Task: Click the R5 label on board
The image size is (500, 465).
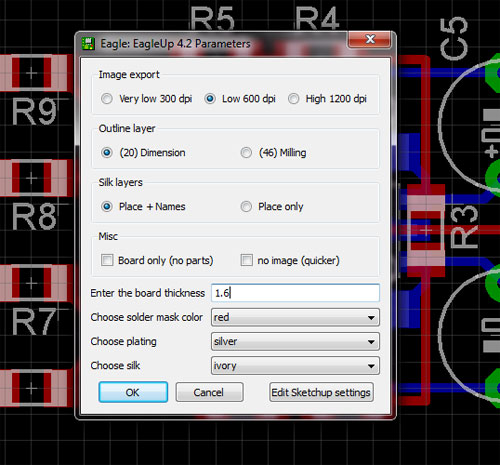Action: tap(212, 19)
